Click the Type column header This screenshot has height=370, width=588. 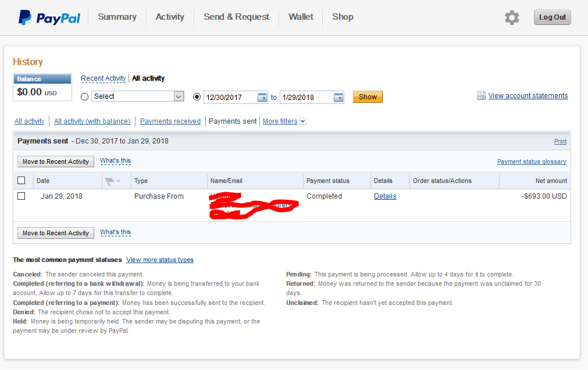tap(141, 181)
